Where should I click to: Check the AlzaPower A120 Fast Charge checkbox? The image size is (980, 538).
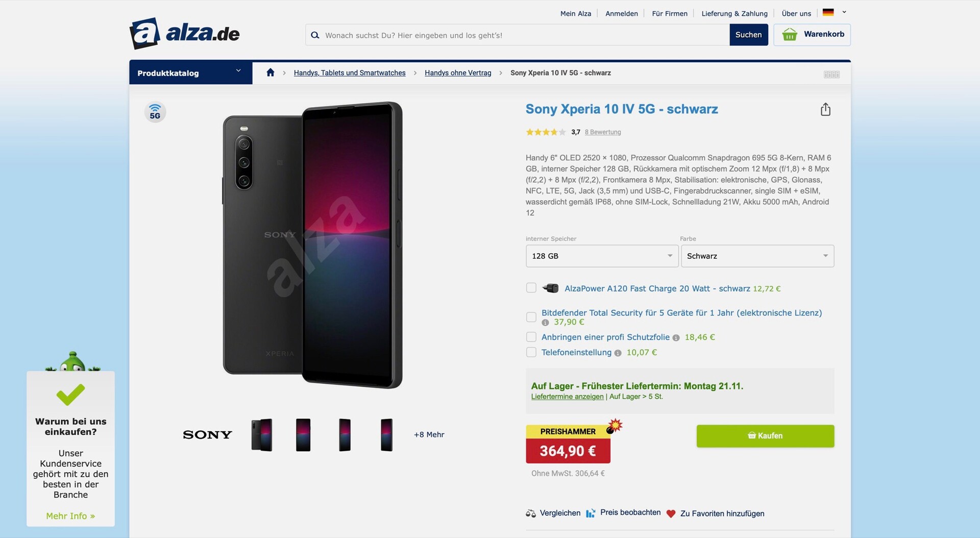[x=531, y=288]
